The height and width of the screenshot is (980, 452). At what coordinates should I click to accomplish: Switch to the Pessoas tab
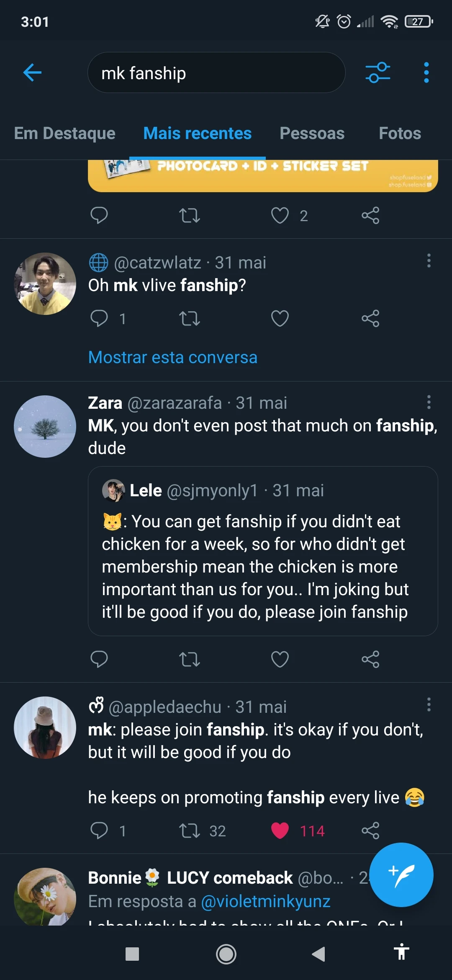[x=312, y=133]
